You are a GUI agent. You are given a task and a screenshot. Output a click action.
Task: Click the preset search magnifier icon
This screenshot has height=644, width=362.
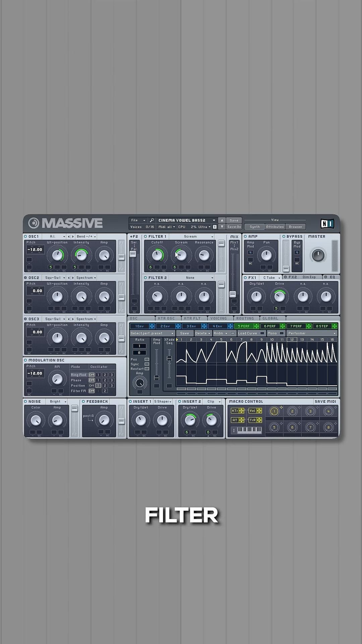152,220
